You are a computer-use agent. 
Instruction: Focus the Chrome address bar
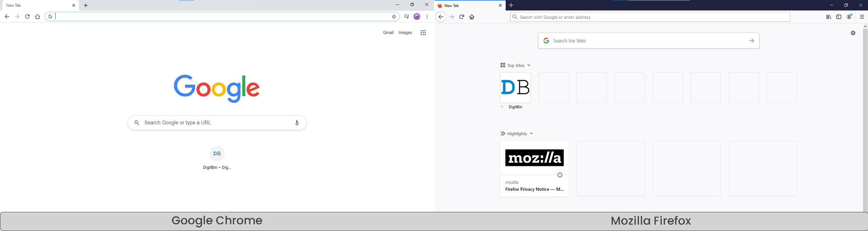click(x=222, y=17)
